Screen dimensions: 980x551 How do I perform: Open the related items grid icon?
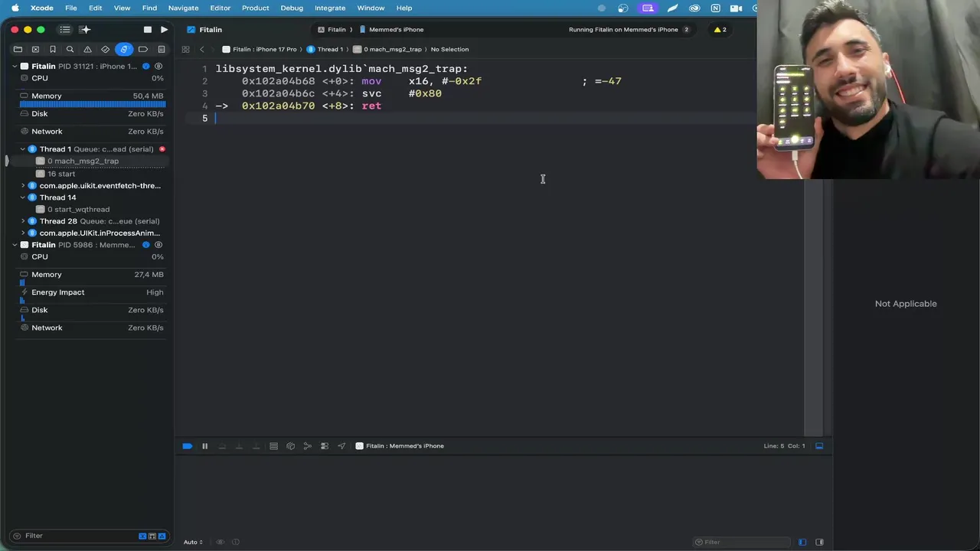[x=185, y=49]
